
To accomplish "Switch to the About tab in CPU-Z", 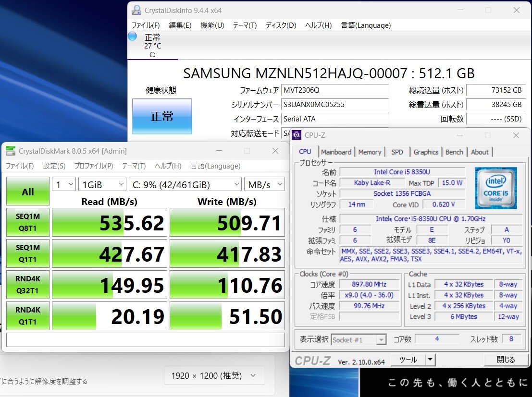I will coord(480,152).
